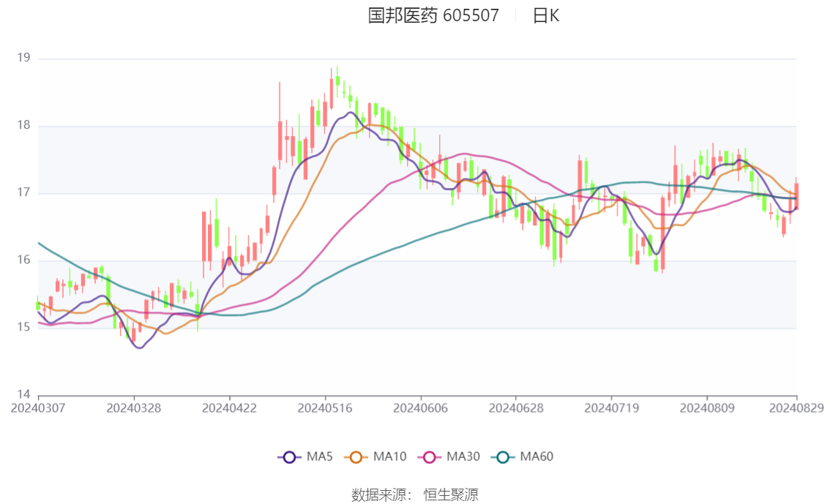Toggle the MA60 legend series
830x504 pixels.
tap(522, 457)
